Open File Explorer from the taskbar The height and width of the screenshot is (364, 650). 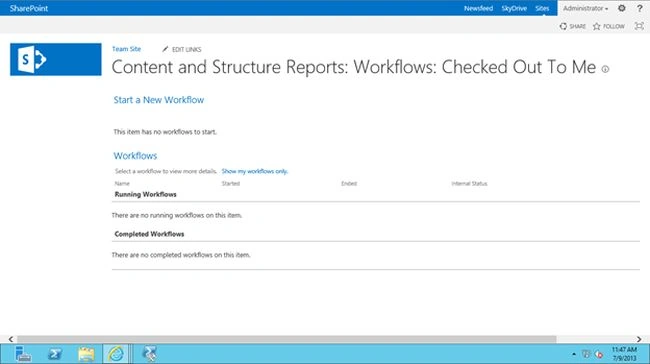tap(86, 354)
